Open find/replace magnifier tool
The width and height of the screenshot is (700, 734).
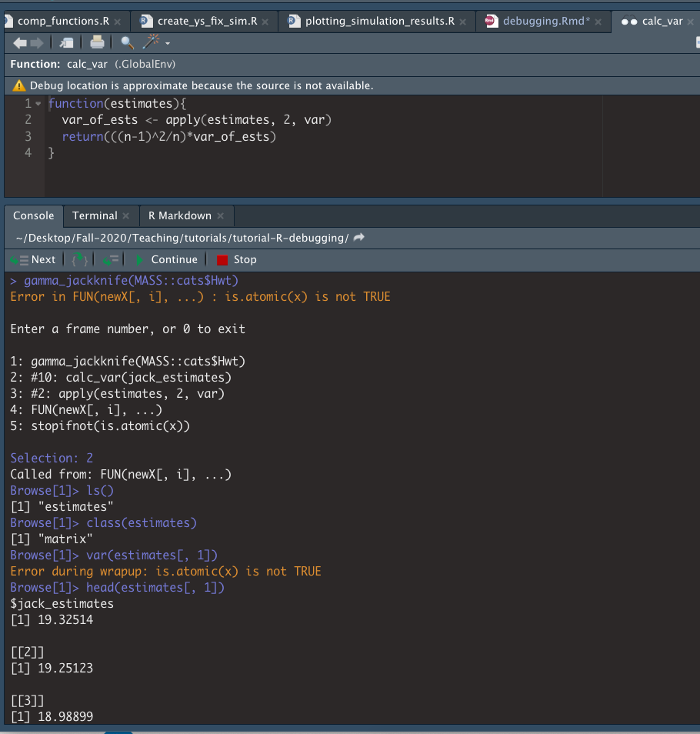(127, 42)
